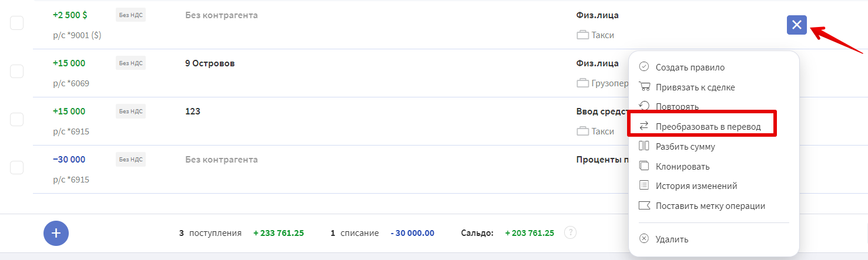This screenshot has width=868, height=260.
Task: Click the trash circle icon next to Удалить
Action: [644, 239]
